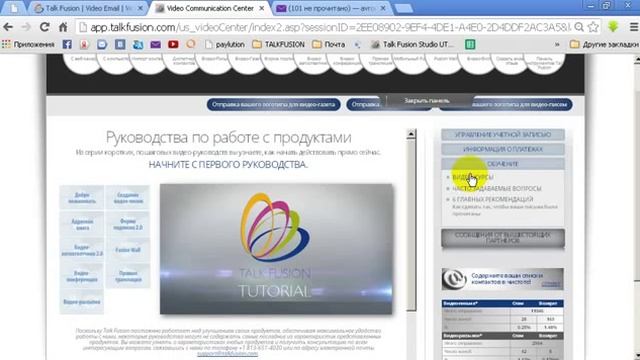
Task: Click the green download arrow extension icon
Action: tap(613, 27)
